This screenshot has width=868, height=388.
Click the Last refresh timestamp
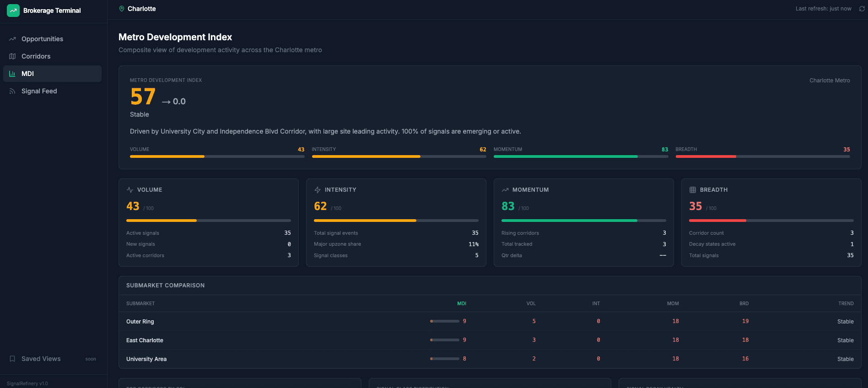pyautogui.click(x=823, y=9)
